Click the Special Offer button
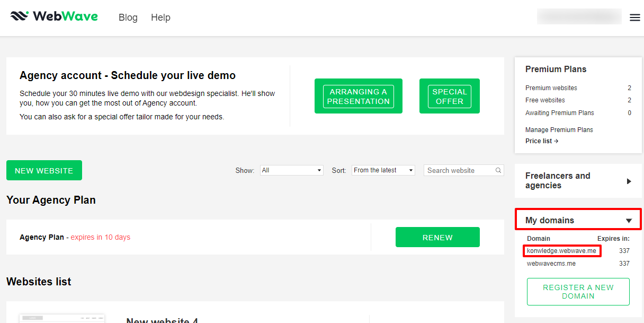The image size is (644, 323). click(x=449, y=96)
